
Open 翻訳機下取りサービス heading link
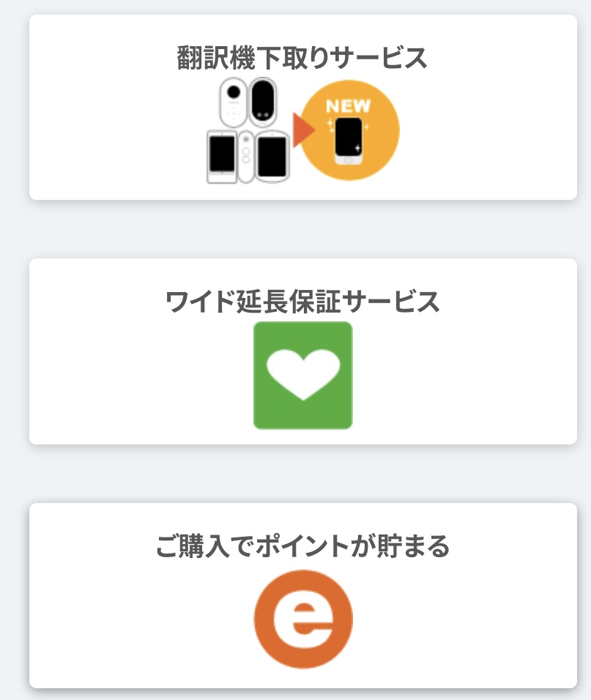point(302,58)
